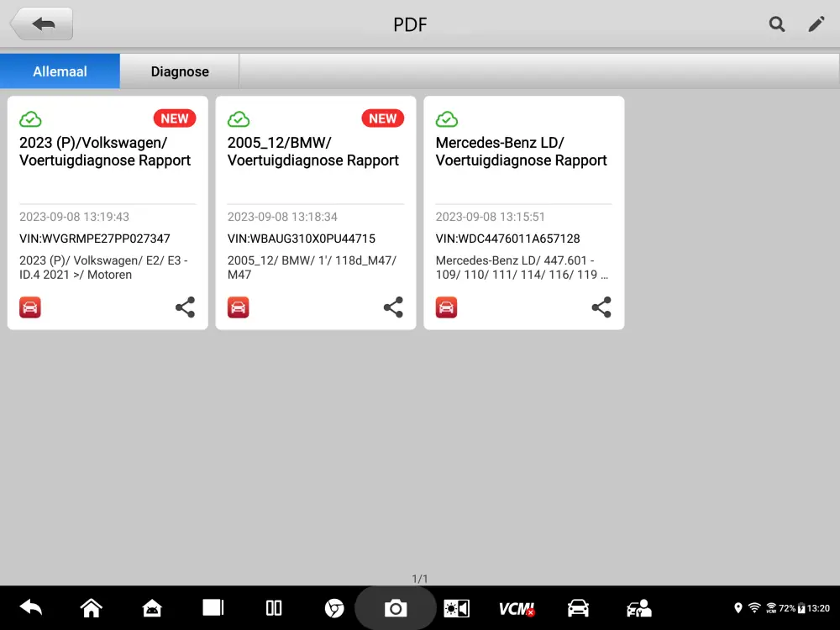Share the Mercedes-Benz report
This screenshot has height=630, width=840.
tap(601, 307)
